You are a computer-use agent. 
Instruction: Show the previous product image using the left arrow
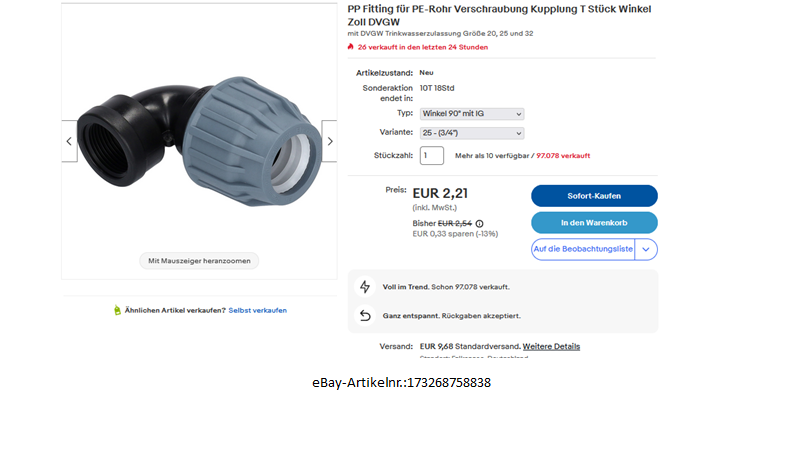(x=69, y=141)
